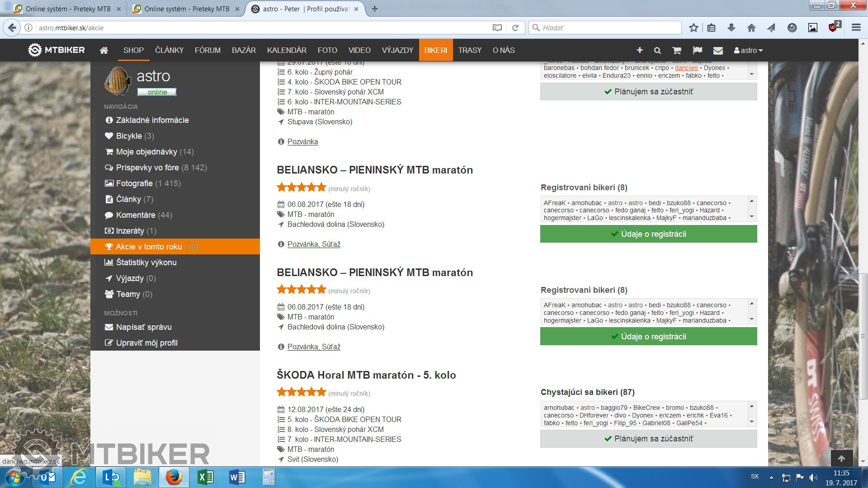Screen dimensions: 868x488
Task: Bookmark this page with star icon
Action: point(693,28)
